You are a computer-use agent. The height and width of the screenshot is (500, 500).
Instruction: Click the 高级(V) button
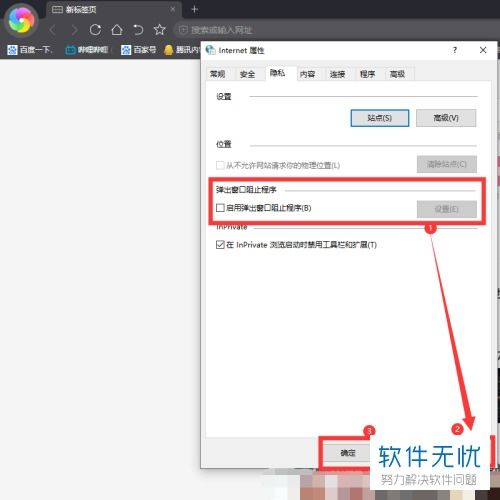click(446, 118)
